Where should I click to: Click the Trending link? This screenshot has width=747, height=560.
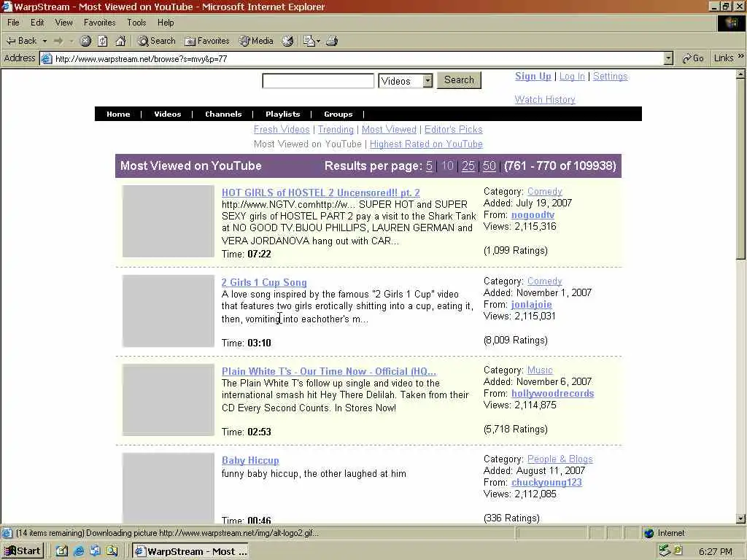tap(336, 130)
